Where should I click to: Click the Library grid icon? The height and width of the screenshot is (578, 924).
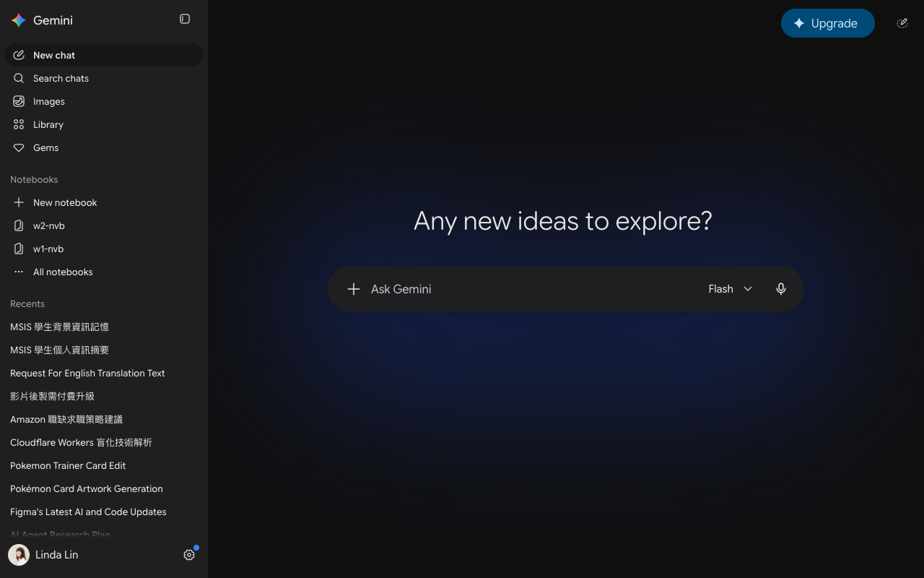19,124
